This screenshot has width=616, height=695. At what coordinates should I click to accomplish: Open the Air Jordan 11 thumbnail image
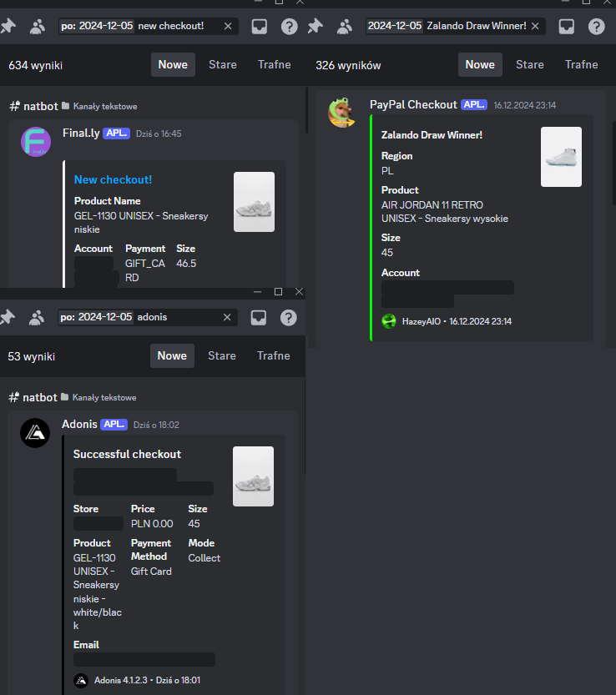click(561, 157)
